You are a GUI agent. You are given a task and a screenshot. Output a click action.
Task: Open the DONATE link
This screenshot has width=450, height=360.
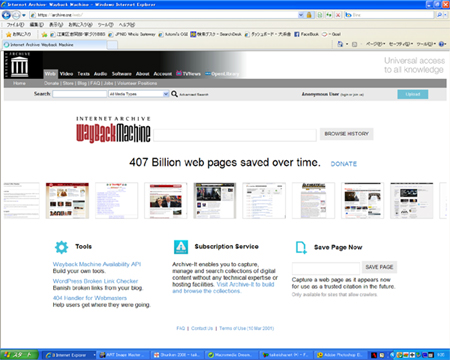344,164
